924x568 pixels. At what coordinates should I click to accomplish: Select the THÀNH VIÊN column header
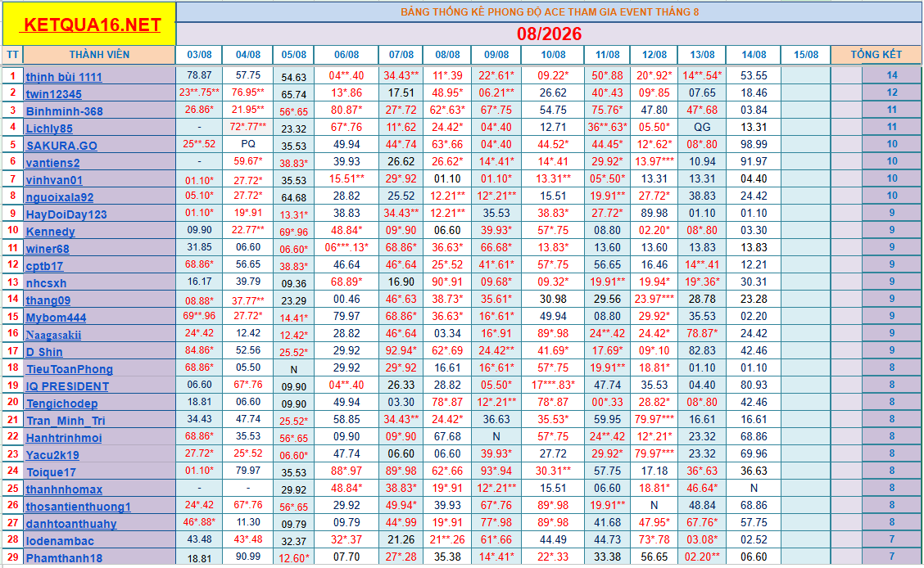99,55
